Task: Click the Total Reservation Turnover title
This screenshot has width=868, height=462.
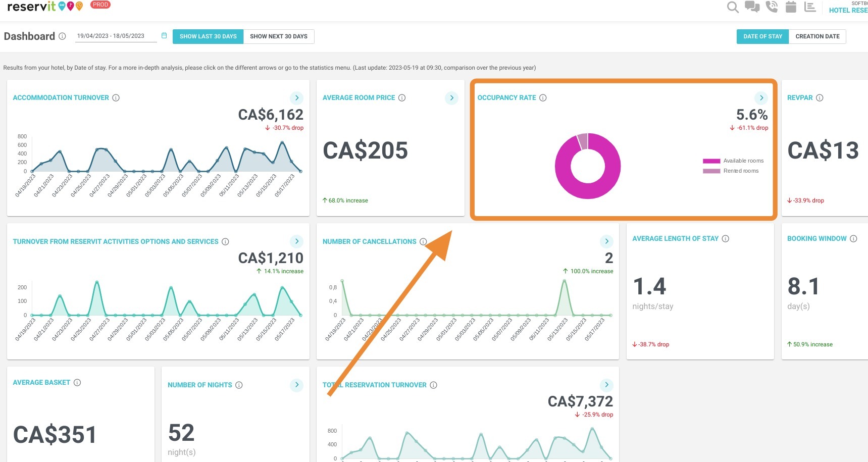Action: tap(374, 385)
